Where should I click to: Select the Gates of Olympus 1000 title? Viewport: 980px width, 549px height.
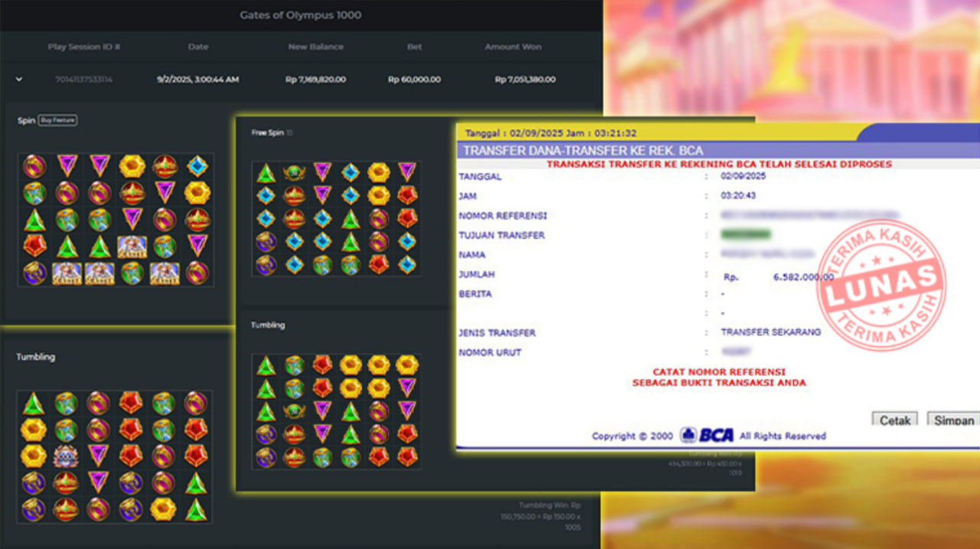tap(300, 15)
